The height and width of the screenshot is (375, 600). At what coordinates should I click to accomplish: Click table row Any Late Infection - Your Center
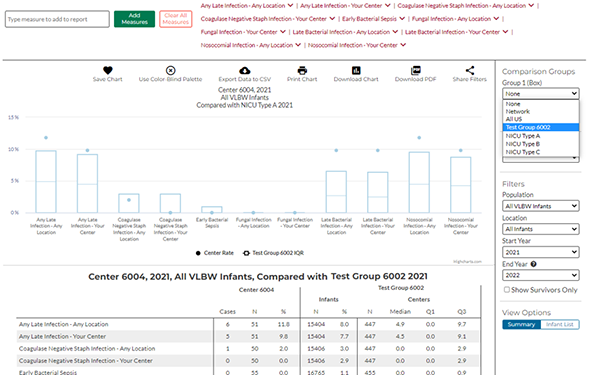pos(248,336)
